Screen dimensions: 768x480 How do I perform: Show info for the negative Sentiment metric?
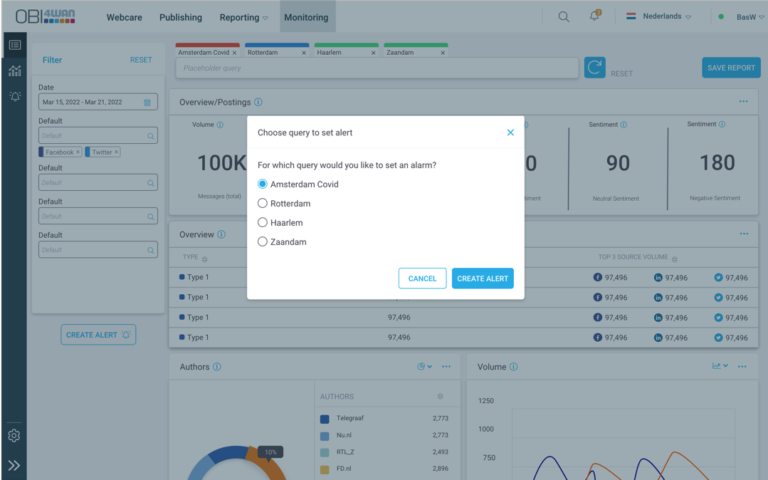click(722, 124)
